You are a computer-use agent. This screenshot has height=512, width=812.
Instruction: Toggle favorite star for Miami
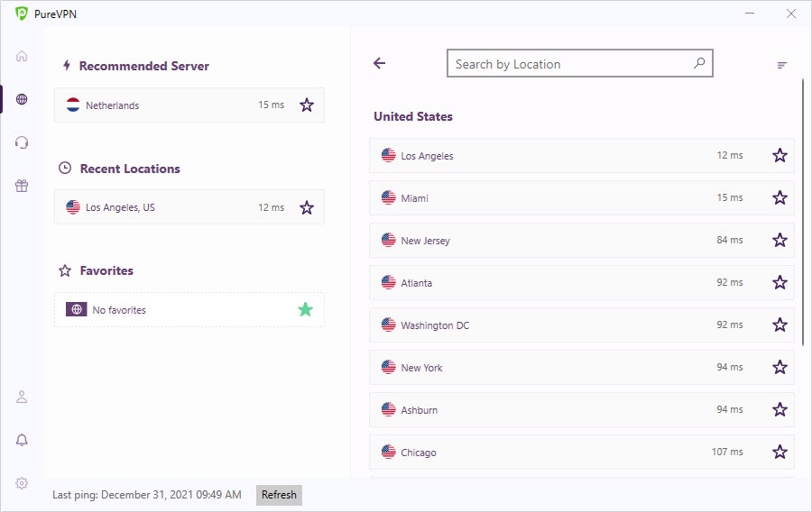[780, 197]
